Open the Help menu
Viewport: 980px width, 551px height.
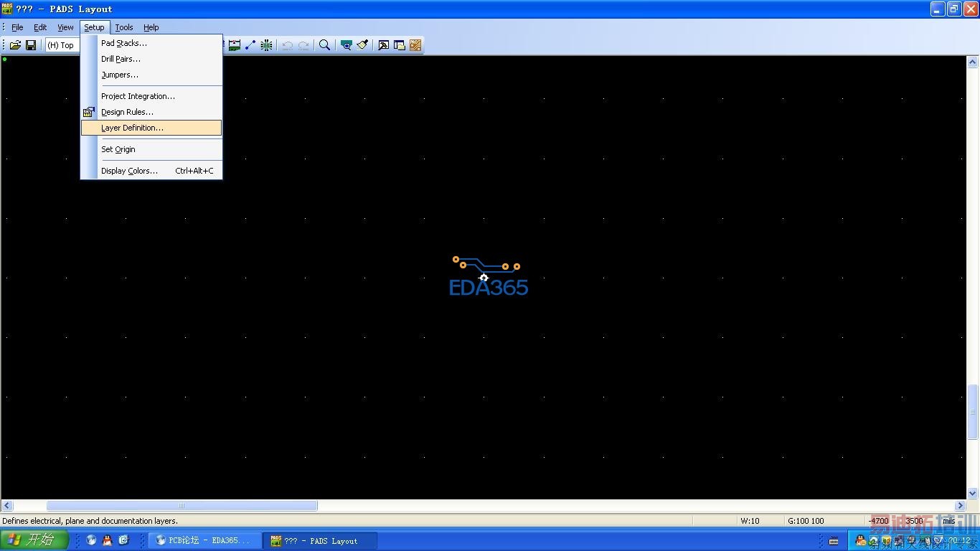tap(151, 27)
